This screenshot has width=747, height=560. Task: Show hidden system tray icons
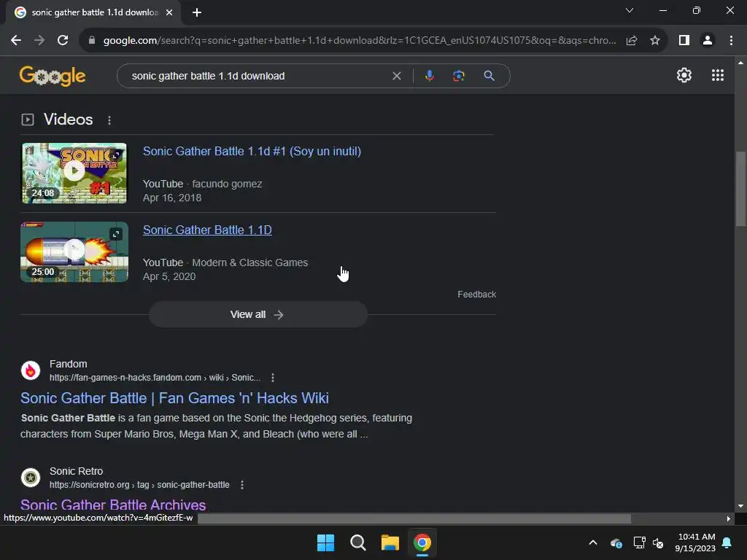pos(593,542)
